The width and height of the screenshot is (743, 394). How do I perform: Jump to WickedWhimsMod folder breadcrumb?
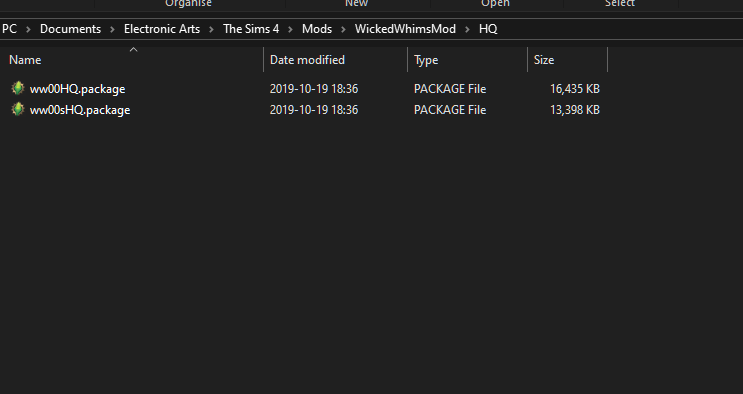coord(405,29)
